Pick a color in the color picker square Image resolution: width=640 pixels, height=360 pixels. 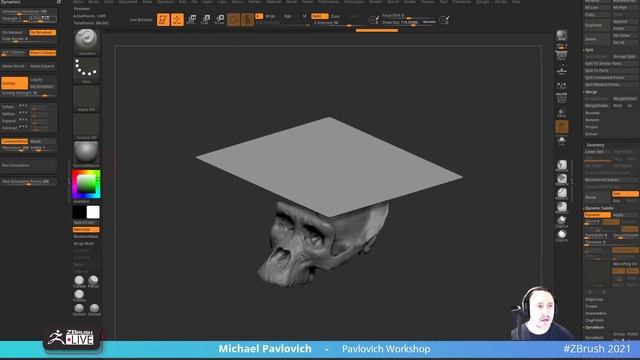pyautogui.click(x=86, y=184)
